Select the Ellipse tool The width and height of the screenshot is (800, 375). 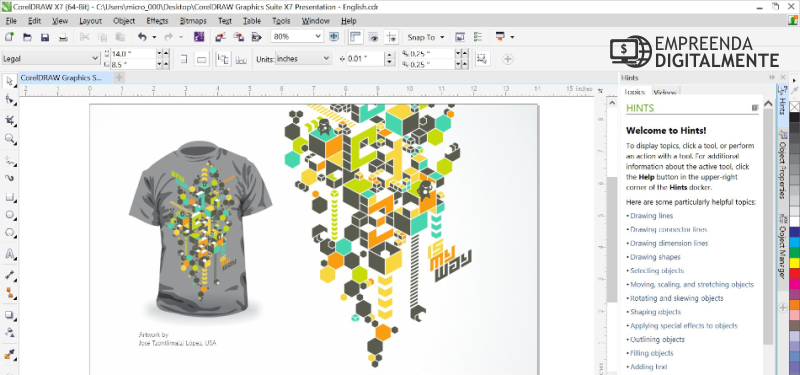tap(9, 215)
